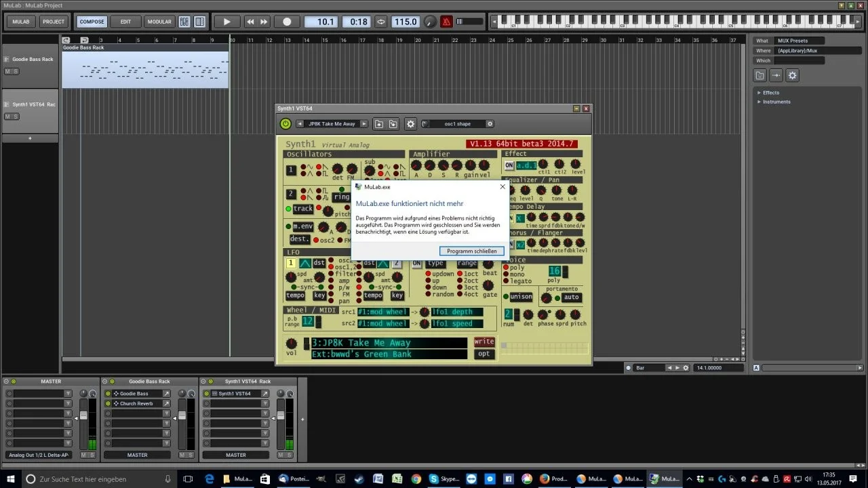Click the Goodie Bass Rack volume fader
Viewport: 868px width, 488px height.
182,415
